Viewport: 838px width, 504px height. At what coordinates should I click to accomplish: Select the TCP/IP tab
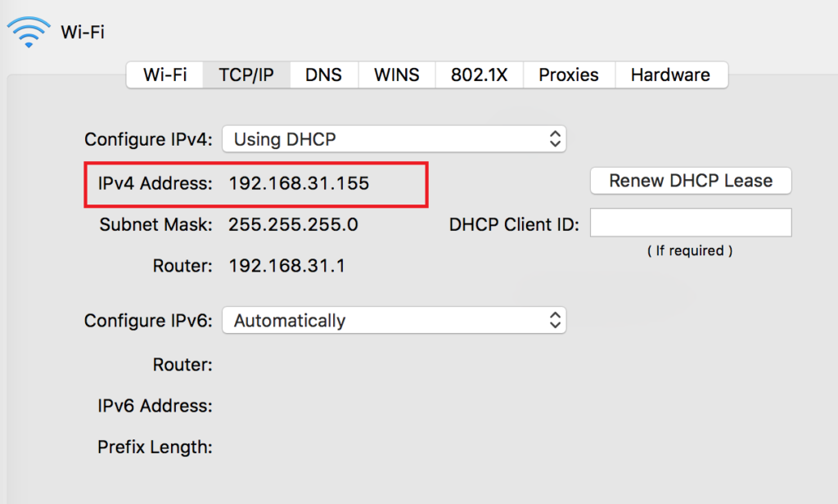coord(246,74)
